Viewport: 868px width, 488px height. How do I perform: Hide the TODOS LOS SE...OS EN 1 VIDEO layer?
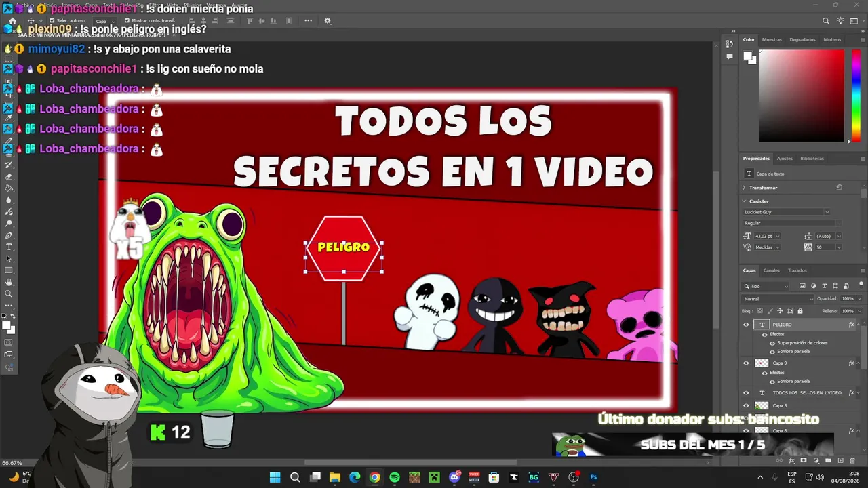[x=747, y=393]
